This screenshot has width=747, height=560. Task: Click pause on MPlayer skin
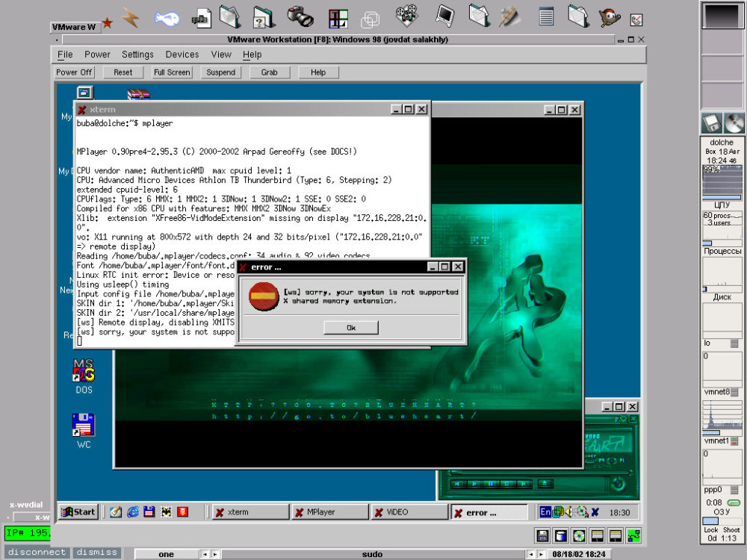point(491,484)
